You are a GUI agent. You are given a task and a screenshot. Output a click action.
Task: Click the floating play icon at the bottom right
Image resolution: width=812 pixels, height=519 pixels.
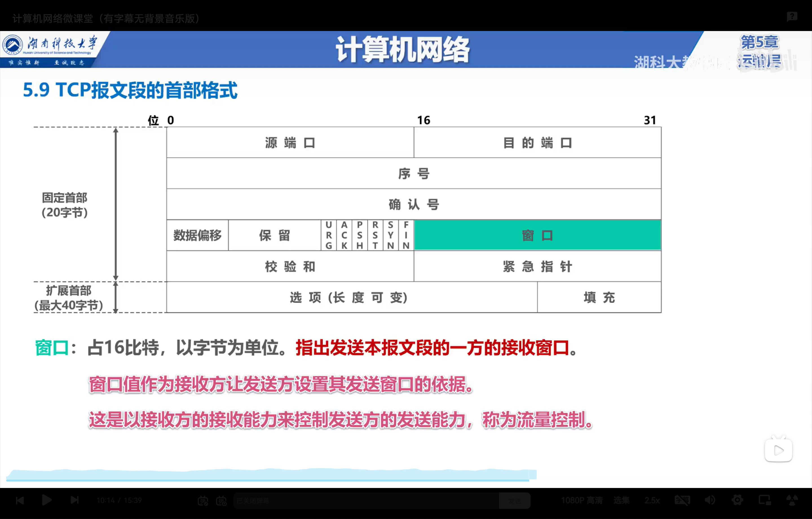(778, 450)
